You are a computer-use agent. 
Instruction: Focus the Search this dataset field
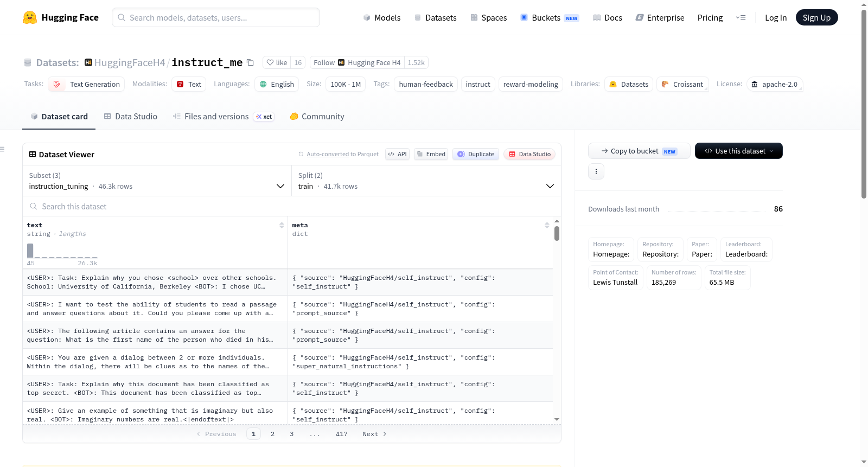(292, 206)
